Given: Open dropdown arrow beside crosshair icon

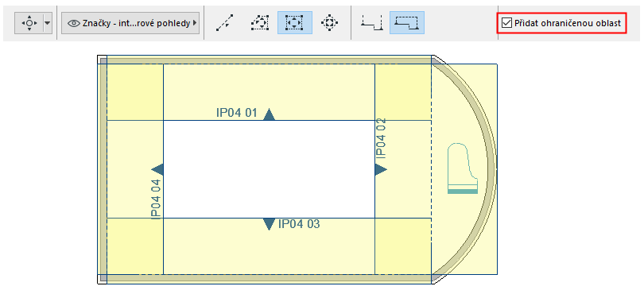Looking at the screenshot, I should pos(48,23).
